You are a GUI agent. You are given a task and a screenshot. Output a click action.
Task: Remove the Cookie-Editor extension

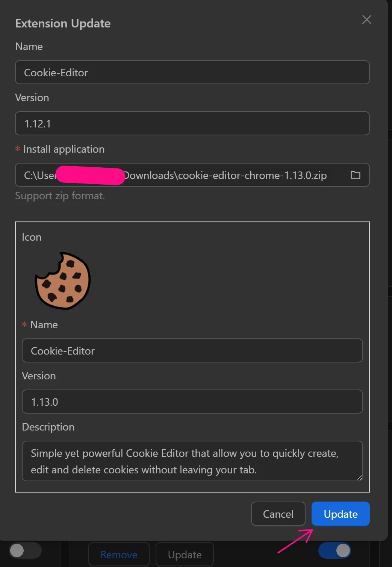118,554
